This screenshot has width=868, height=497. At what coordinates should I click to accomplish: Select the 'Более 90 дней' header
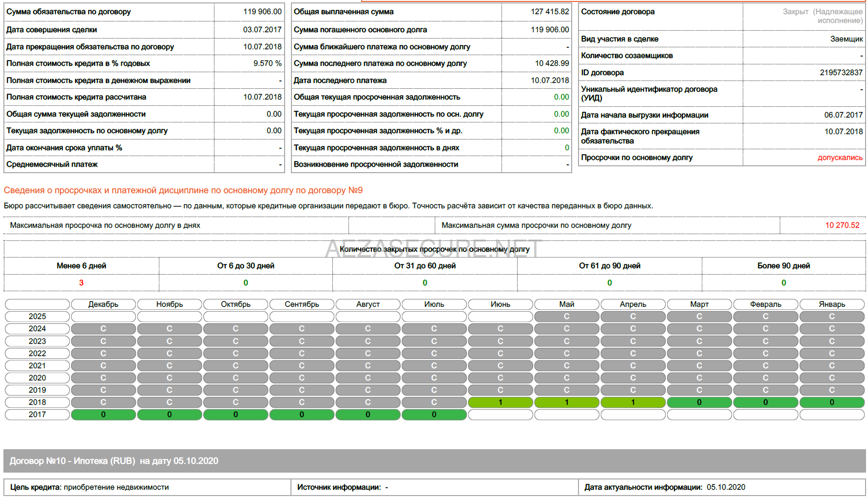(x=784, y=266)
